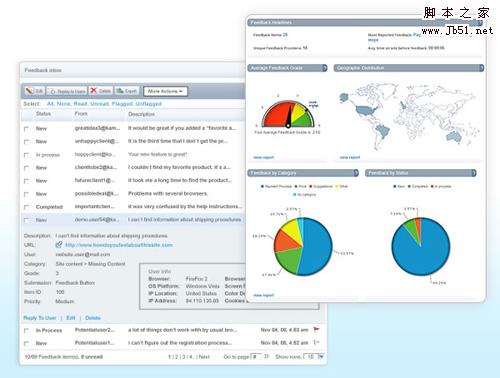The width and height of the screenshot is (500, 378).
Task: Click Australia on the world map
Action: 453,137
